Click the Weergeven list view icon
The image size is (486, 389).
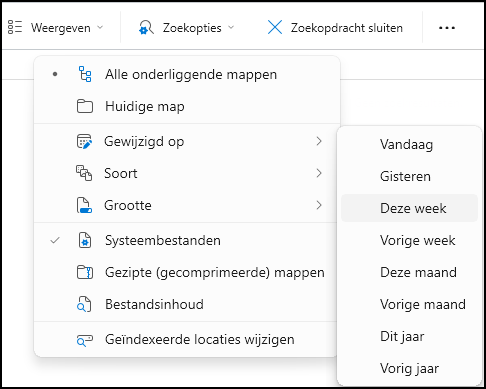(x=15, y=27)
